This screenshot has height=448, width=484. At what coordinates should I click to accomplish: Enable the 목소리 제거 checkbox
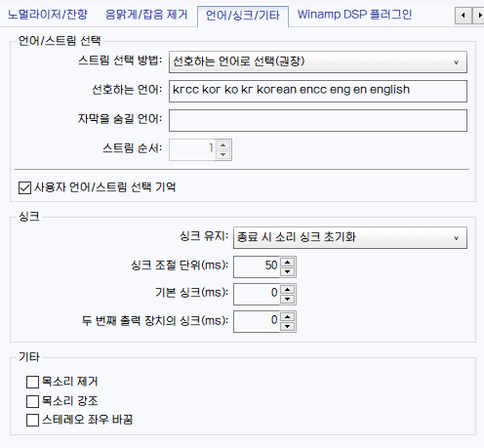coord(32,382)
